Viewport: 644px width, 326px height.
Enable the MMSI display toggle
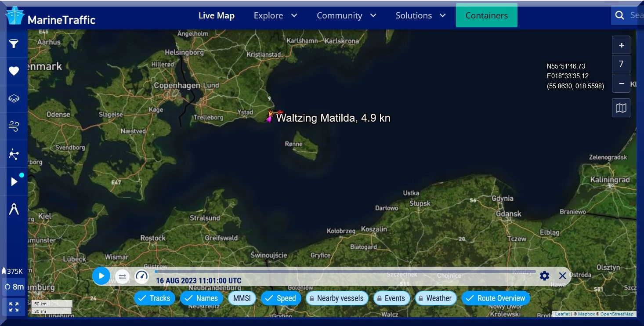click(x=242, y=298)
